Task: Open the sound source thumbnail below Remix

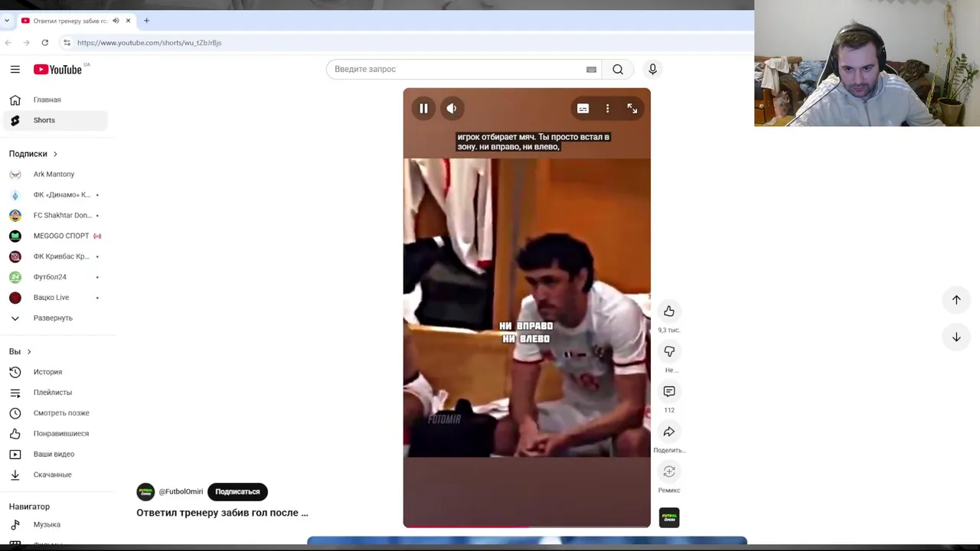Action: [x=669, y=517]
